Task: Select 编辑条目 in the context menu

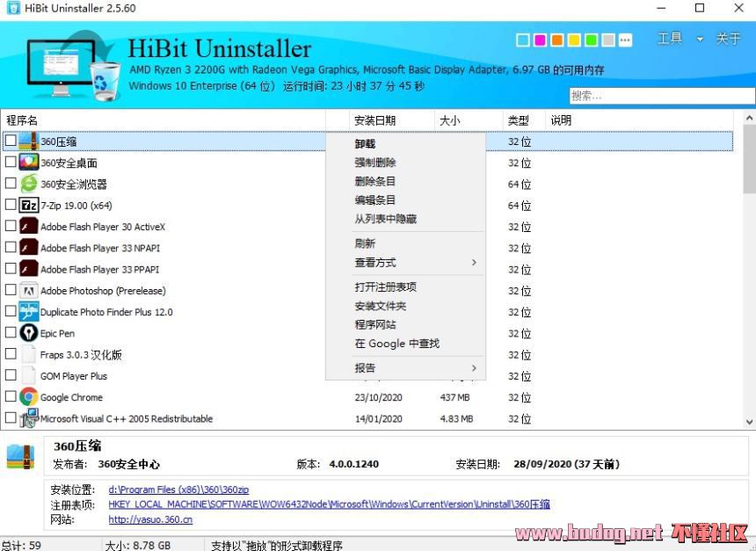Action: [375, 200]
